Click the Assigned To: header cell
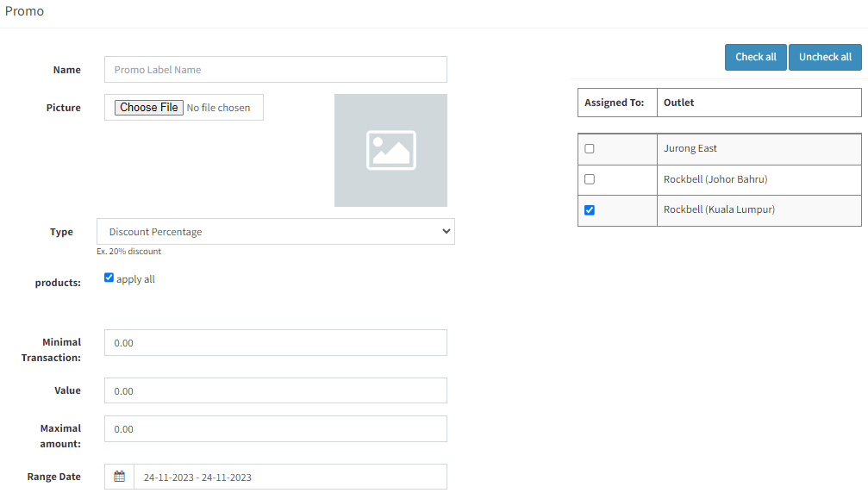The image size is (868, 493). [617, 103]
